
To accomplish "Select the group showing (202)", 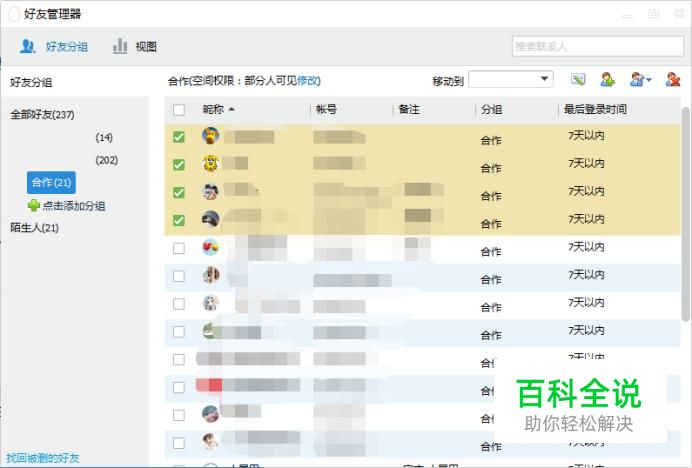I will point(107,160).
